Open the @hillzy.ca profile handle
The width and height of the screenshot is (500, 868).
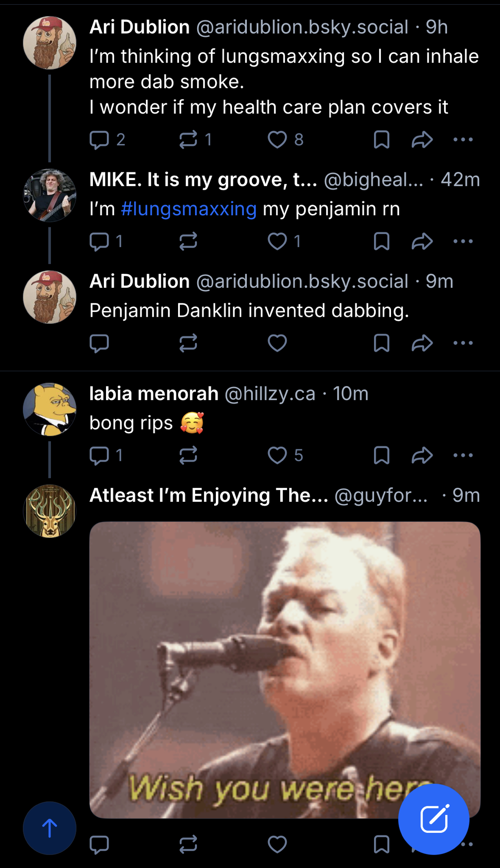click(270, 394)
